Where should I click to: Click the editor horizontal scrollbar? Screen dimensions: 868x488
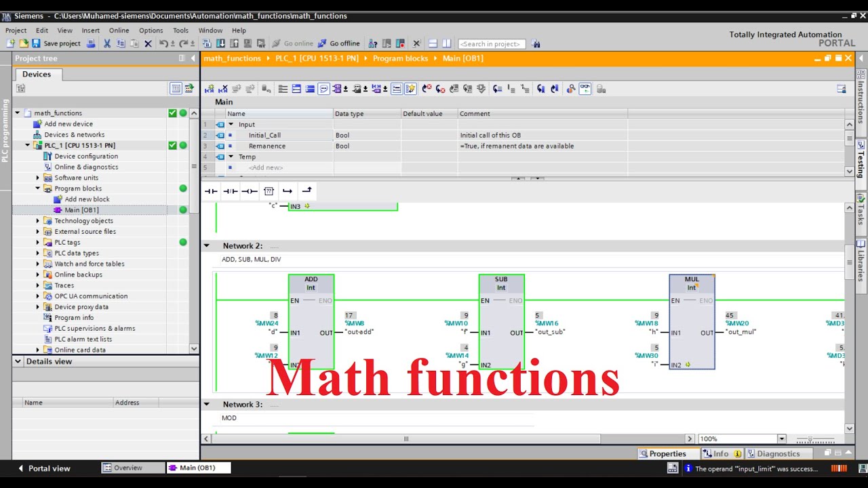click(x=407, y=439)
